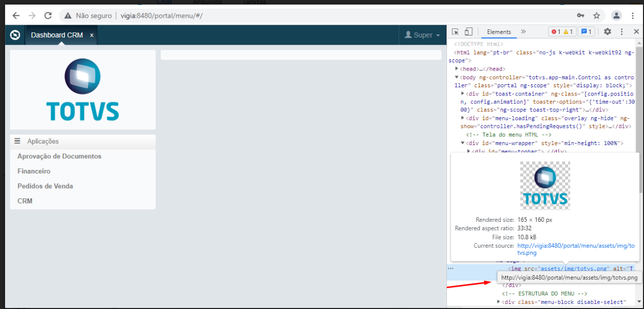644x309 pixels.
Task: Switch to the Elements tab
Action: coord(499,32)
